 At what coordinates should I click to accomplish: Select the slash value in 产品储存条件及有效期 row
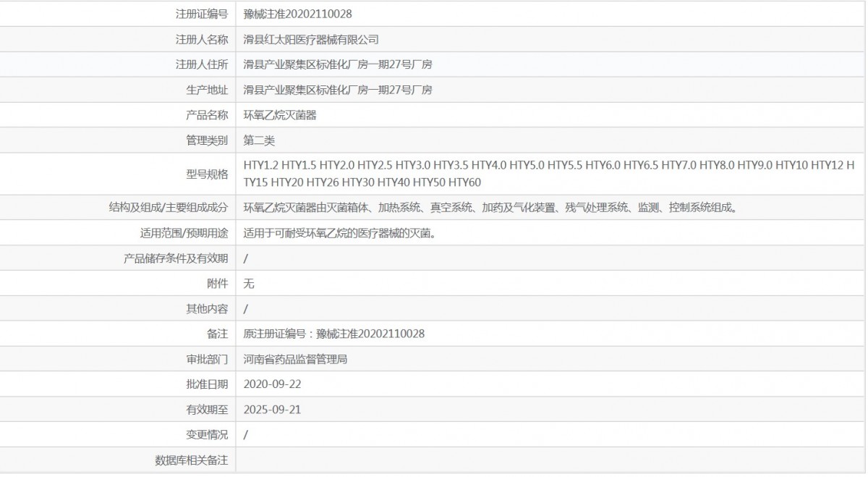pyautogui.click(x=246, y=258)
